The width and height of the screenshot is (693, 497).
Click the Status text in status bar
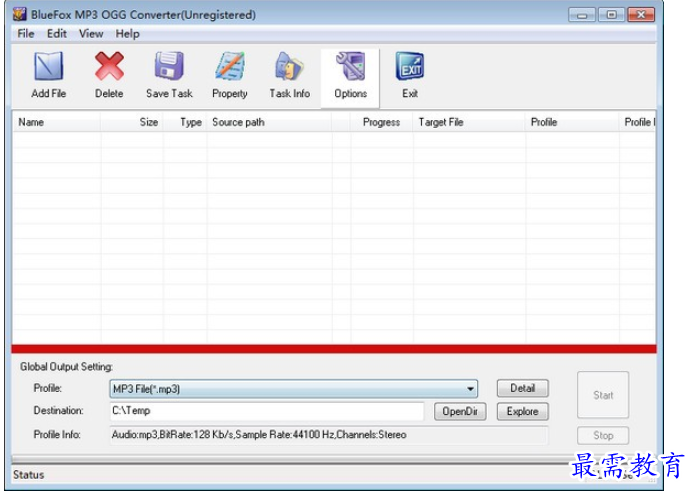click(29, 475)
